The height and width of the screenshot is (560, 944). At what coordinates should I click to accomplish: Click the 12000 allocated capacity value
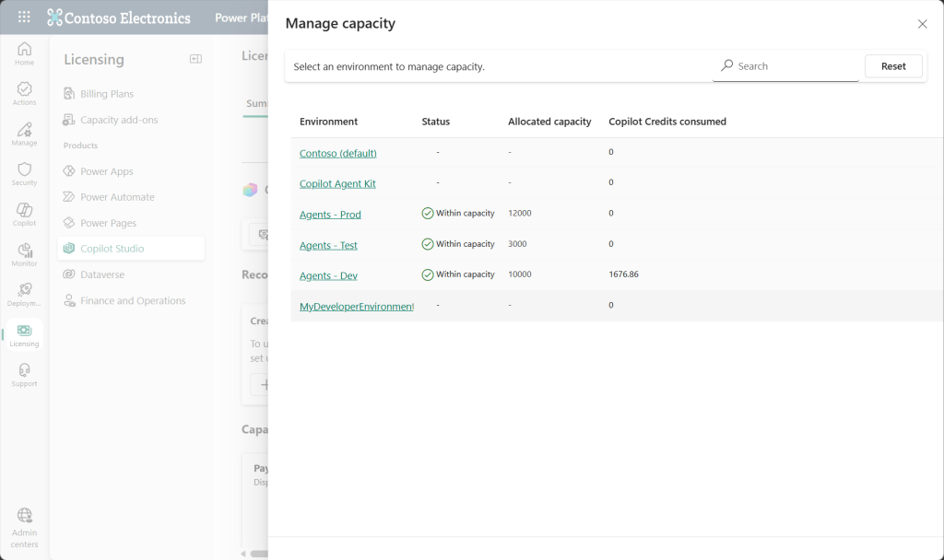coord(520,213)
